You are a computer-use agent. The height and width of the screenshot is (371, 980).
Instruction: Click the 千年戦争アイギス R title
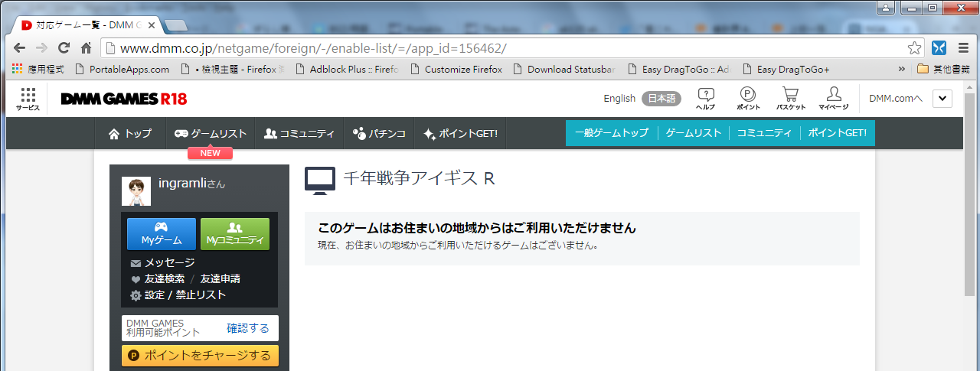[418, 179]
